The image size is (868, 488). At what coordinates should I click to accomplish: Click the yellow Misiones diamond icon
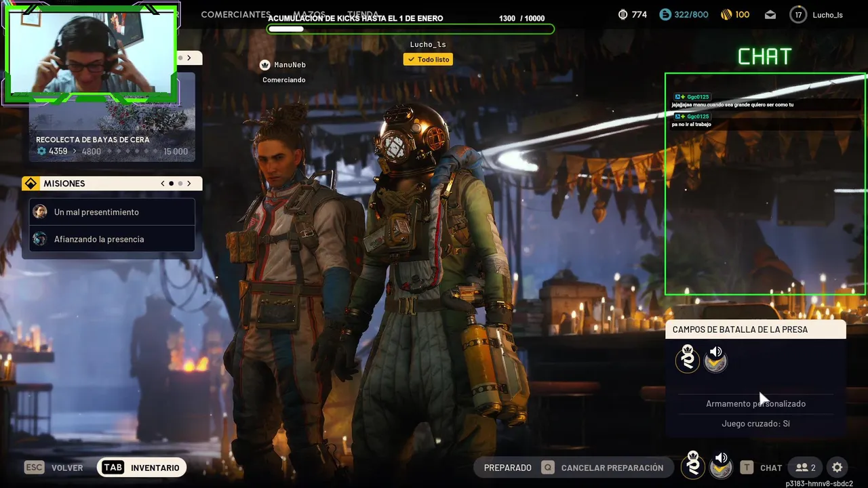coord(31,184)
